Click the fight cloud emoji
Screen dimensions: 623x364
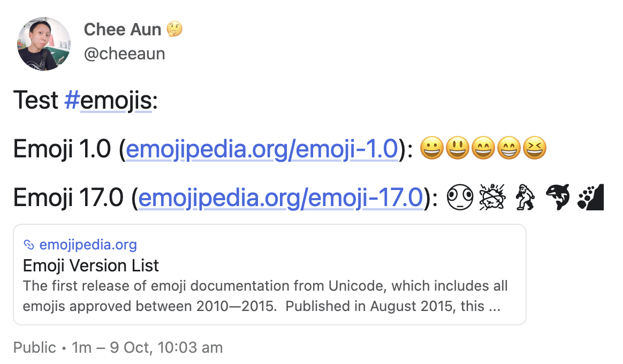point(489,198)
